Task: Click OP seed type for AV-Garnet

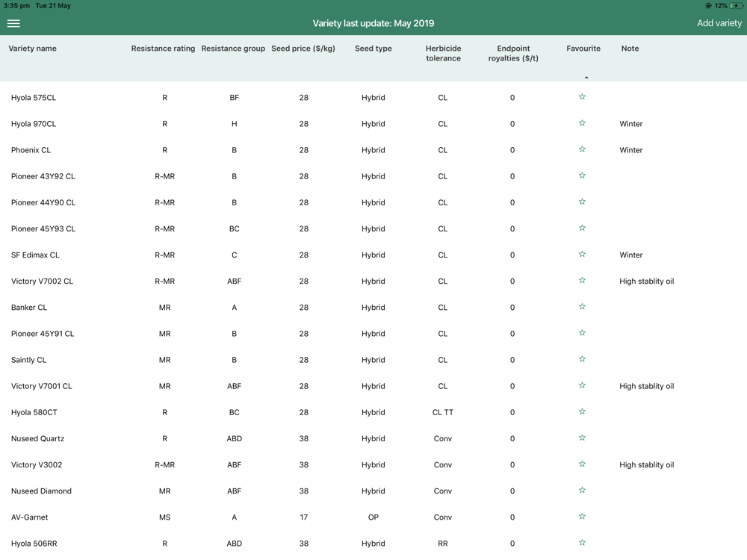Action: pyautogui.click(x=373, y=517)
